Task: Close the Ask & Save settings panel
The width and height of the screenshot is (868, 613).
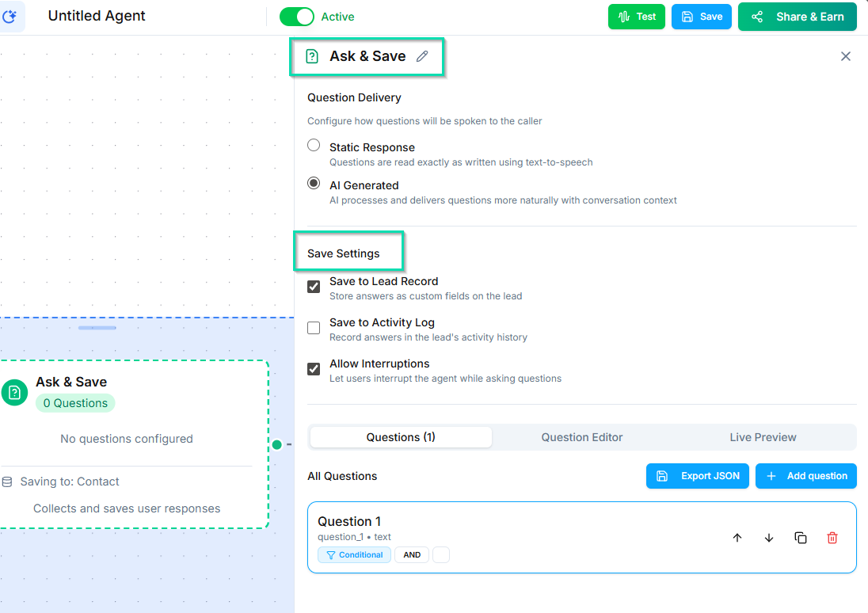Action: pyautogui.click(x=846, y=56)
